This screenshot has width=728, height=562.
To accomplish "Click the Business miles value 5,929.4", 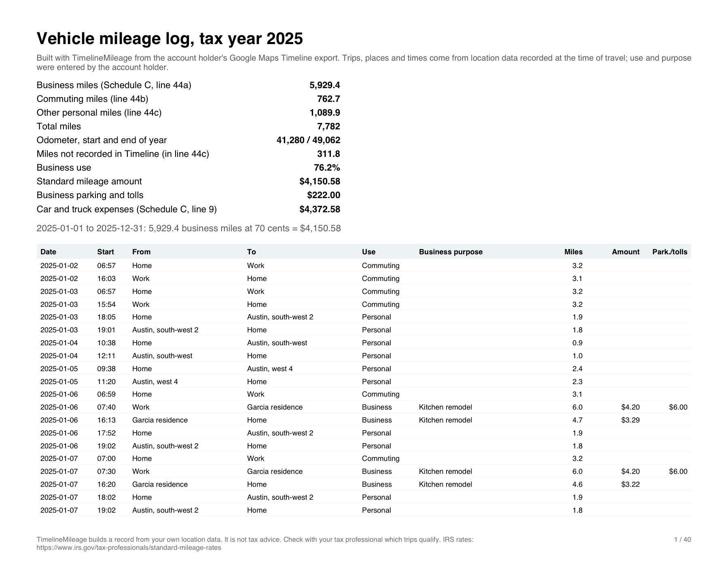I will click(325, 85).
